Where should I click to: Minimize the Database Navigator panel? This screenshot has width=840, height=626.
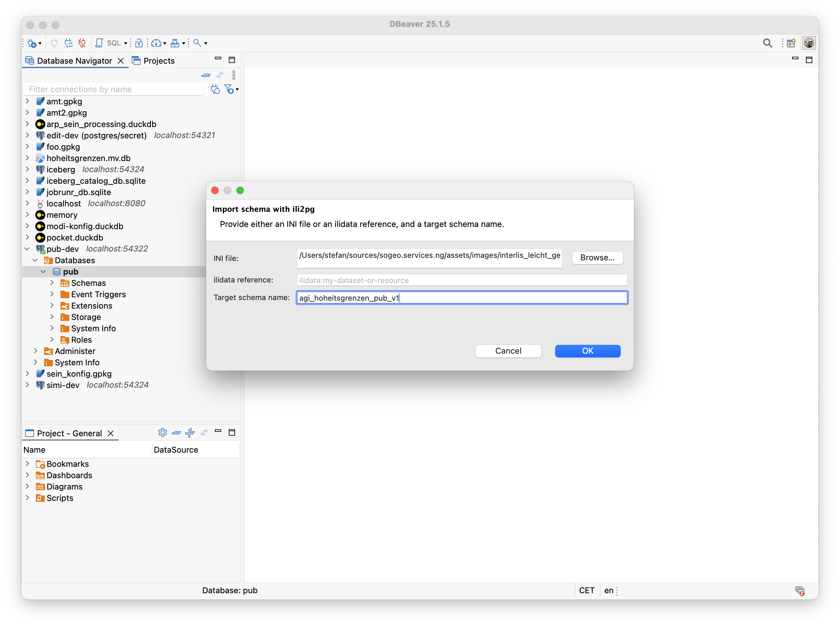[x=218, y=59]
